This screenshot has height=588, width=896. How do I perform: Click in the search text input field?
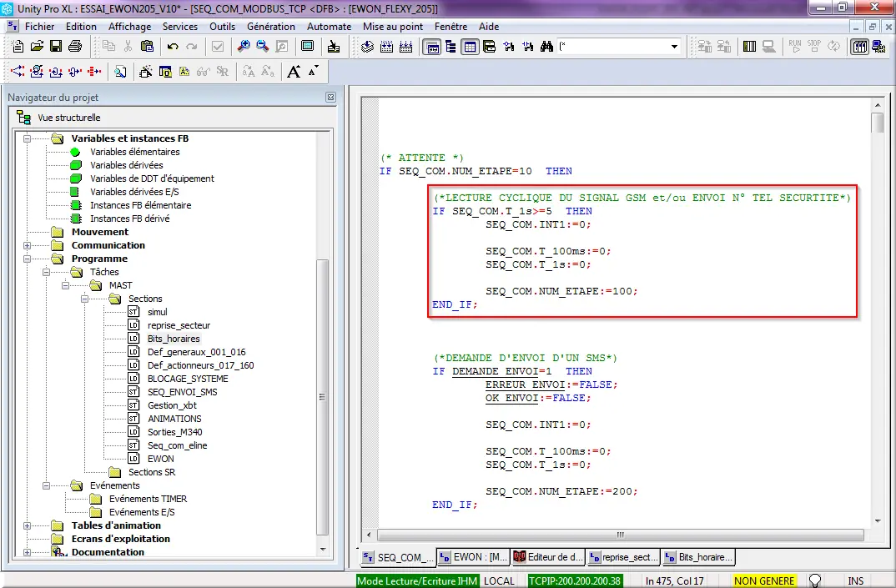(612, 47)
